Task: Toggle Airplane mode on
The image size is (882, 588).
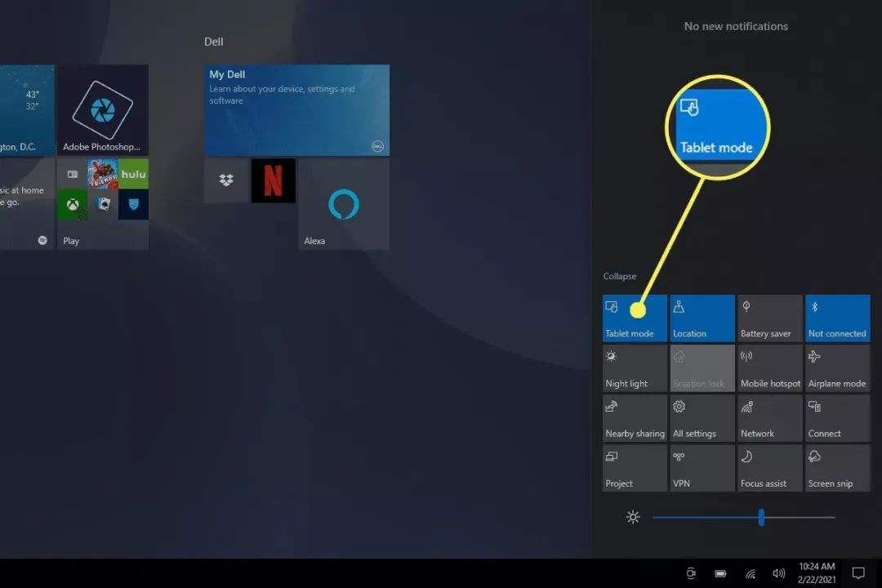Action: [x=837, y=368]
